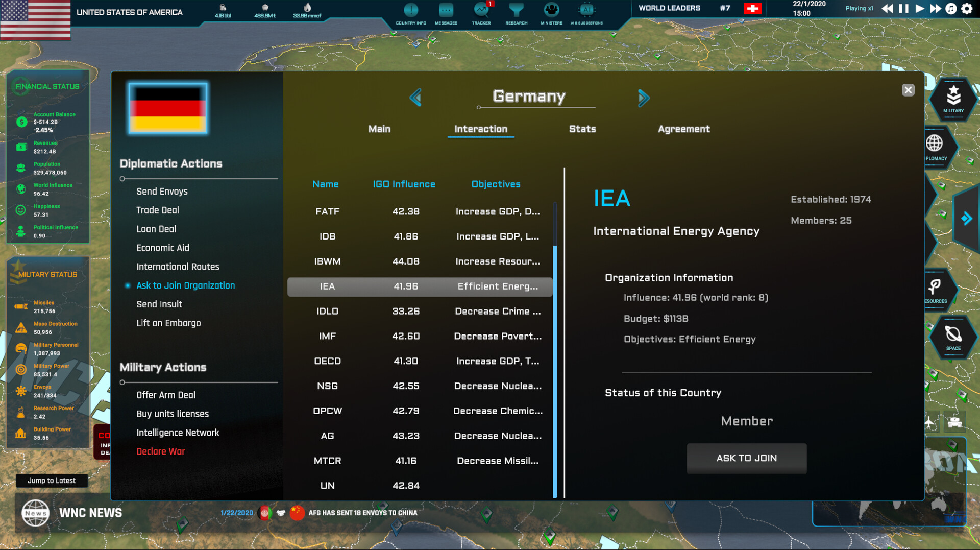Viewport: 980px width, 550px height.
Task: Toggle the music note button
Action: pyautogui.click(x=951, y=9)
